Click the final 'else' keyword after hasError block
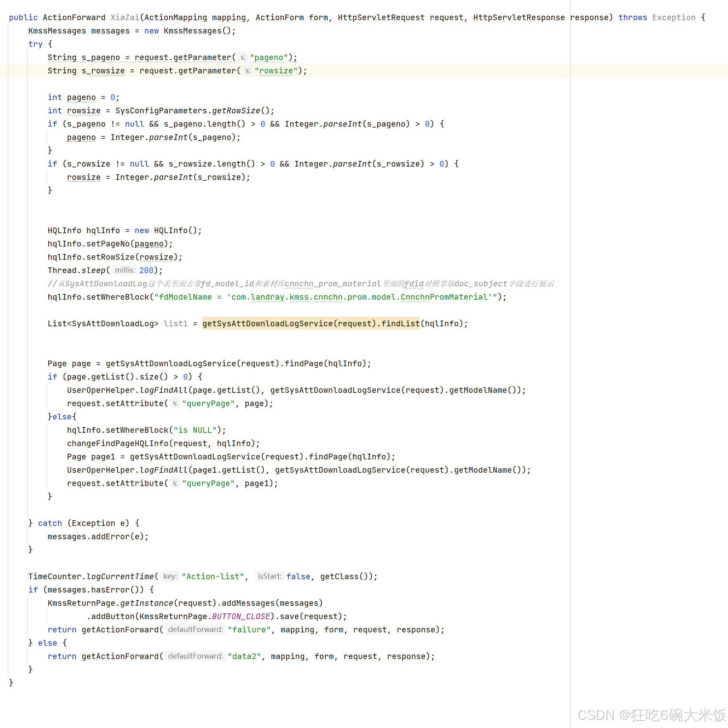The width and height of the screenshot is (728, 728). 48,643
